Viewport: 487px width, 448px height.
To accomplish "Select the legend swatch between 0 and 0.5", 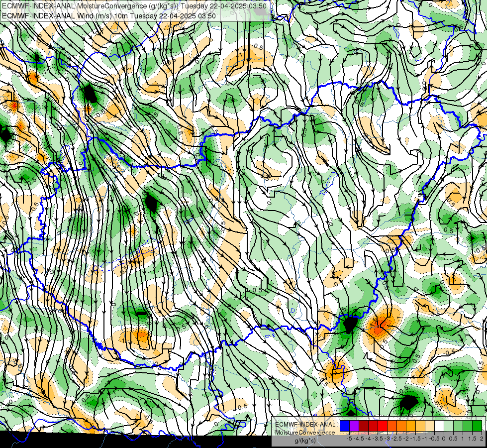I will [x=449, y=426].
